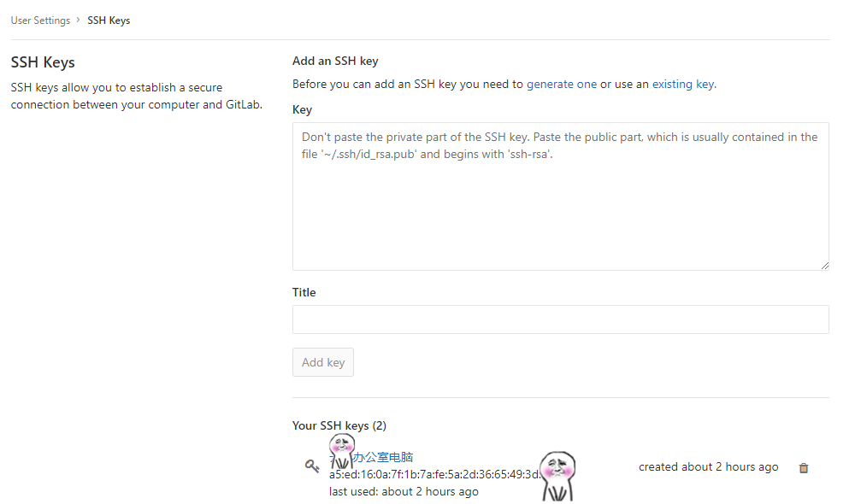
Task: Click the breadcrumb chevron after User Settings
Action: point(78,20)
